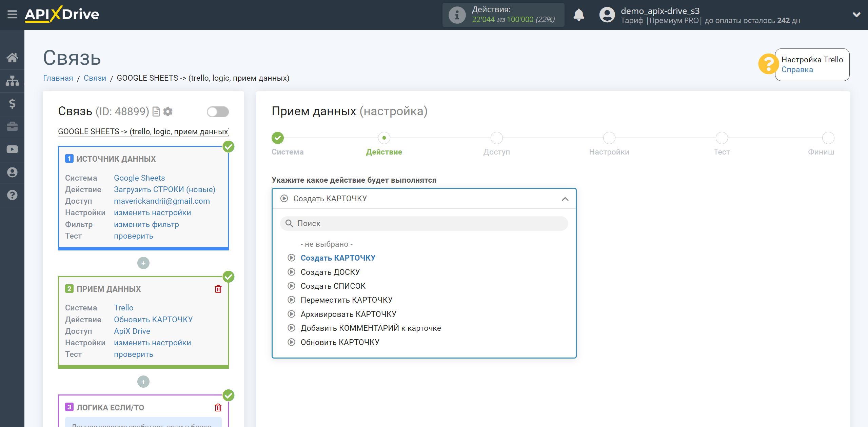Screen dimensions: 868x427
Task: Click Trello проверить test link
Action: pos(133,354)
